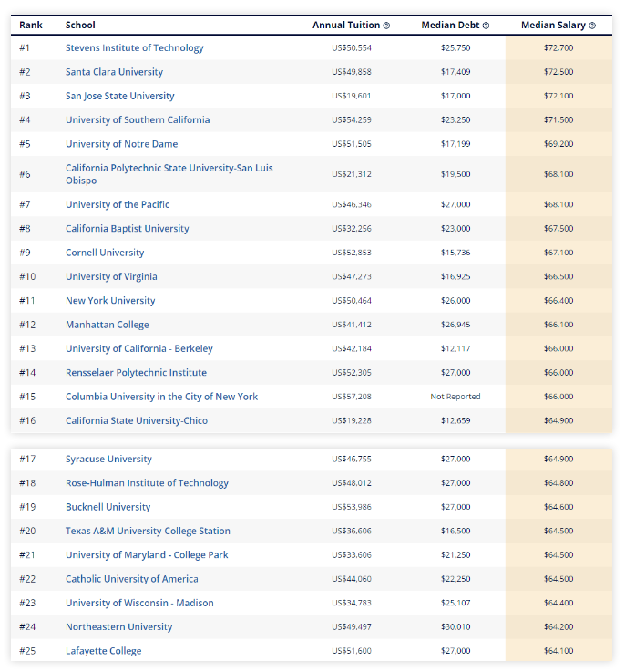The height and width of the screenshot is (672, 625).
Task: Select tuition value US$57,208
Action: coord(352,397)
